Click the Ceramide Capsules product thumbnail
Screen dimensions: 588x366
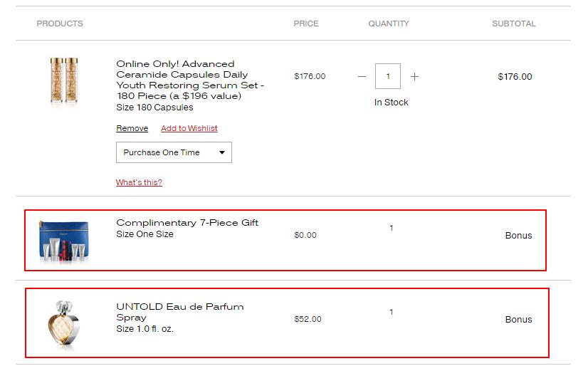pos(64,80)
